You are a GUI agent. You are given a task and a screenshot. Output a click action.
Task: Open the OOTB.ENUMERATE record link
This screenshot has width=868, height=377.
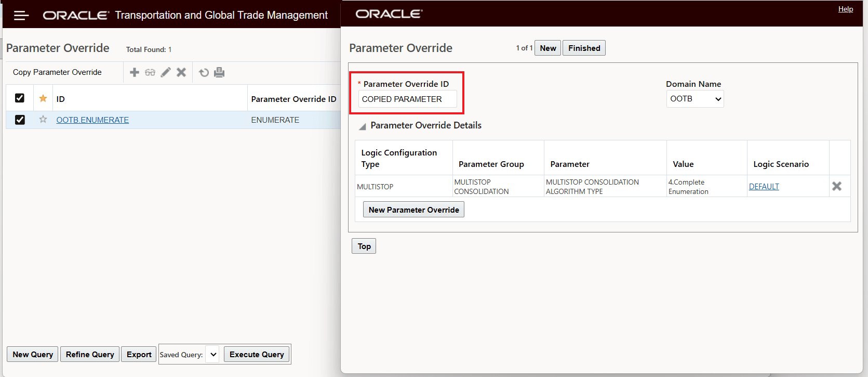pos(92,120)
